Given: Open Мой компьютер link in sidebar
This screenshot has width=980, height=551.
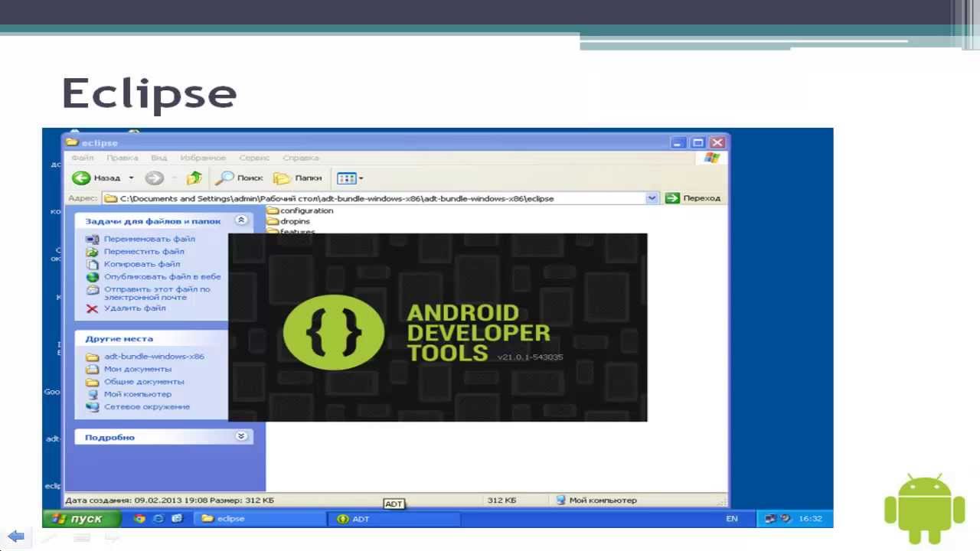Looking at the screenshot, I should (x=138, y=394).
